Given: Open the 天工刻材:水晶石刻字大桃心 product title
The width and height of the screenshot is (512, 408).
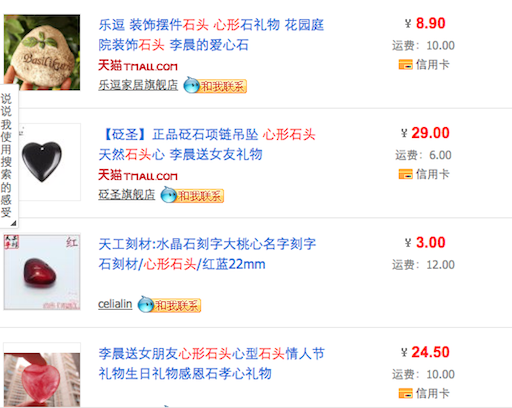Looking at the screenshot, I should click(207, 254).
